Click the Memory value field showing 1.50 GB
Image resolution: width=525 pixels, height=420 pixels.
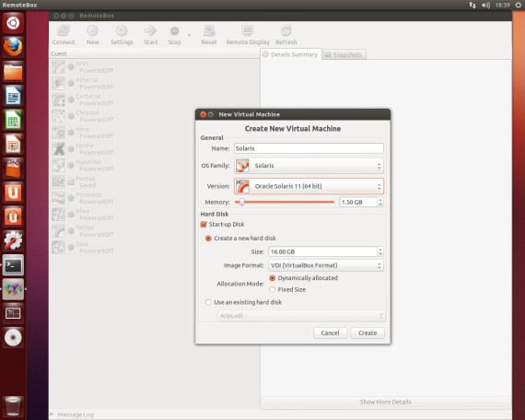pyautogui.click(x=358, y=202)
